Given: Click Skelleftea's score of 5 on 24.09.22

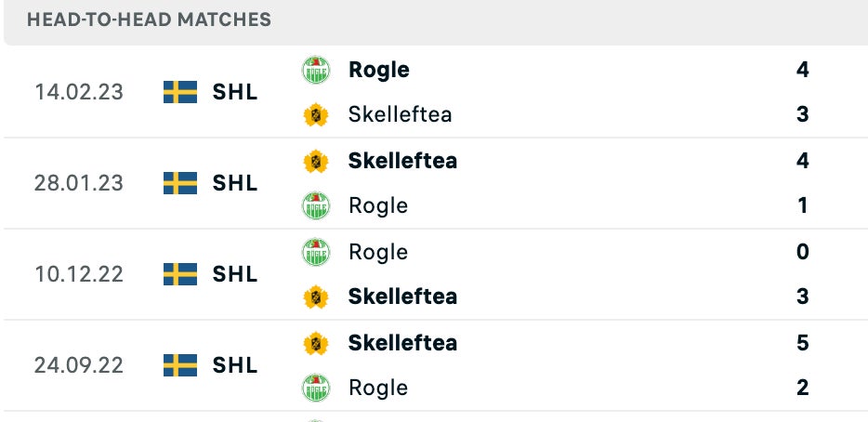Looking at the screenshot, I should click(803, 343).
